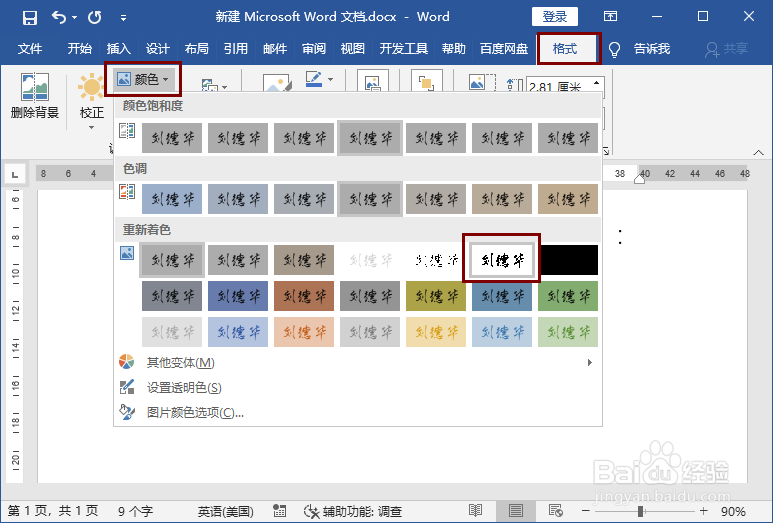Select the 格式 picture tools tab
This screenshot has height=523, width=773.
pyautogui.click(x=565, y=49)
